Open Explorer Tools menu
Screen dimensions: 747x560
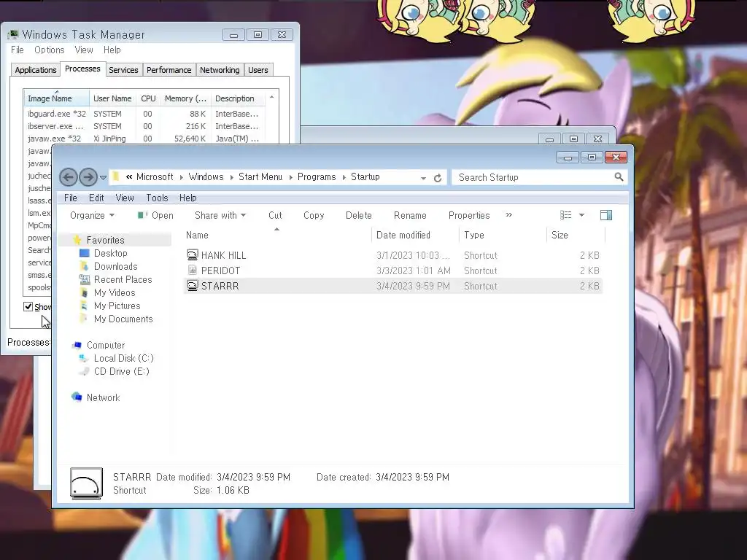tap(157, 198)
